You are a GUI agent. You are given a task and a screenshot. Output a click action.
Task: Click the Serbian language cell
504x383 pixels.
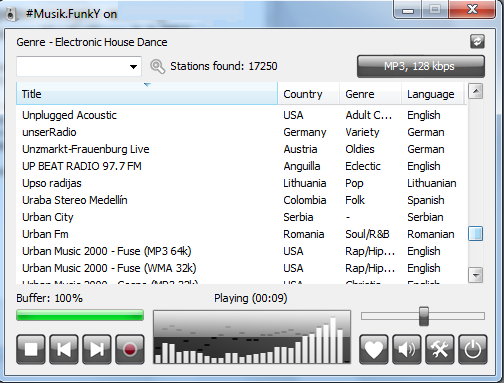point(425,217)
